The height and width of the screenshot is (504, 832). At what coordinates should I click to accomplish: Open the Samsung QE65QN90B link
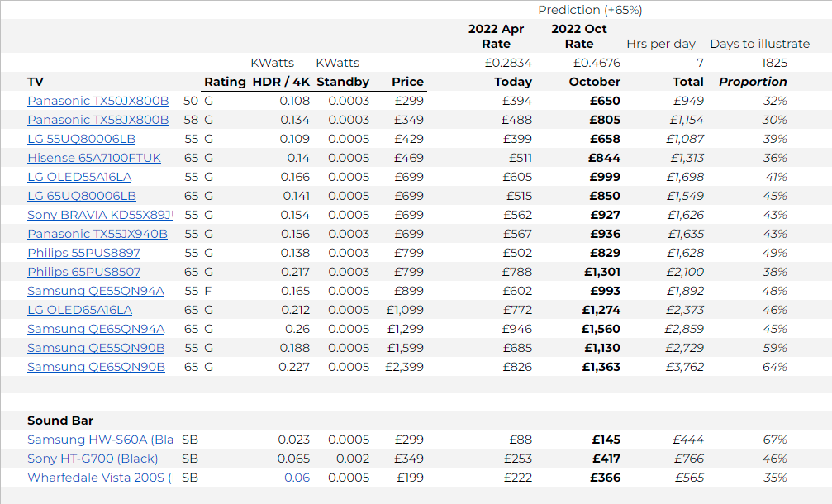tap(96, 367)
